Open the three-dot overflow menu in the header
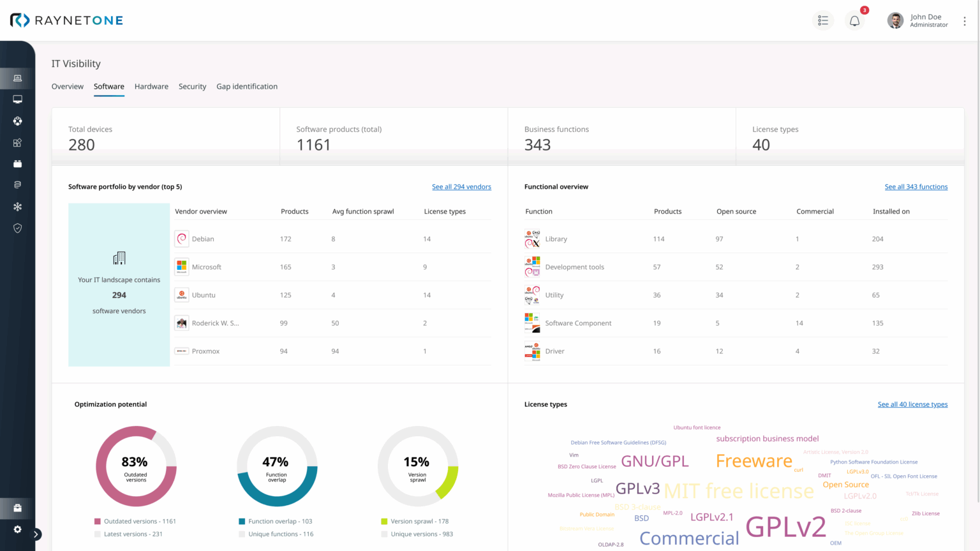The height and width of the screenshot is (551, 980). coord(965,20)
